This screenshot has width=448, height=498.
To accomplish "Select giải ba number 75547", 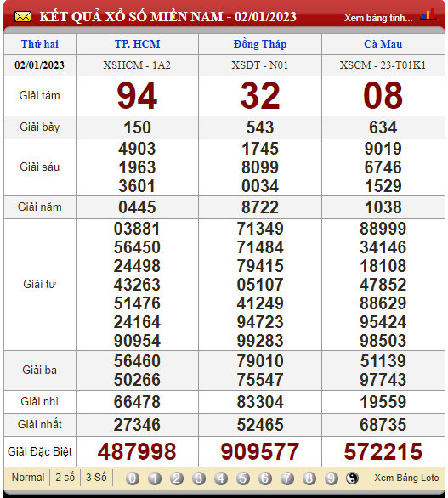I will point(260,380).
